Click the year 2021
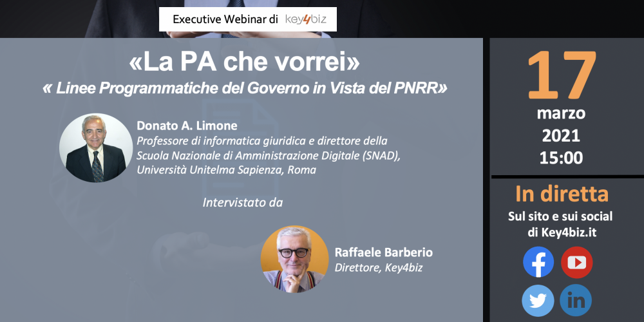The width and height of the screenshot is (644, 322). (x=561, y=135)
